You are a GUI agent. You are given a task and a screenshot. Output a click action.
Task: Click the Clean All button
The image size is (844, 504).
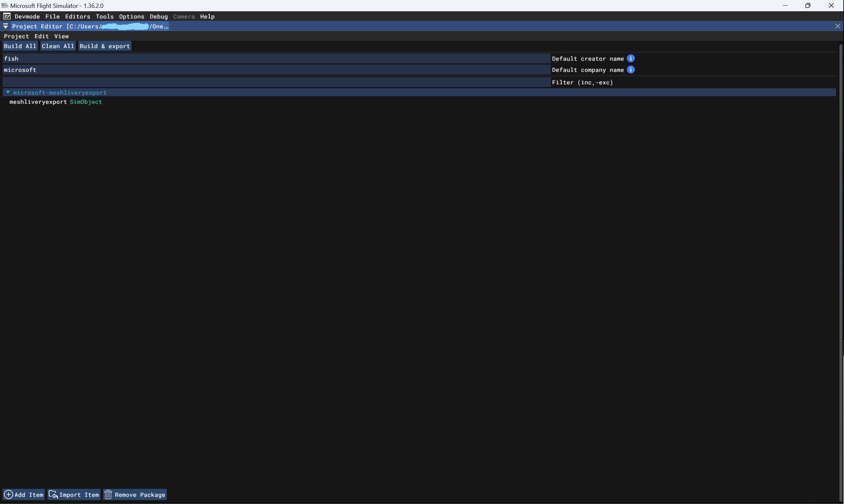coord(58,46)
